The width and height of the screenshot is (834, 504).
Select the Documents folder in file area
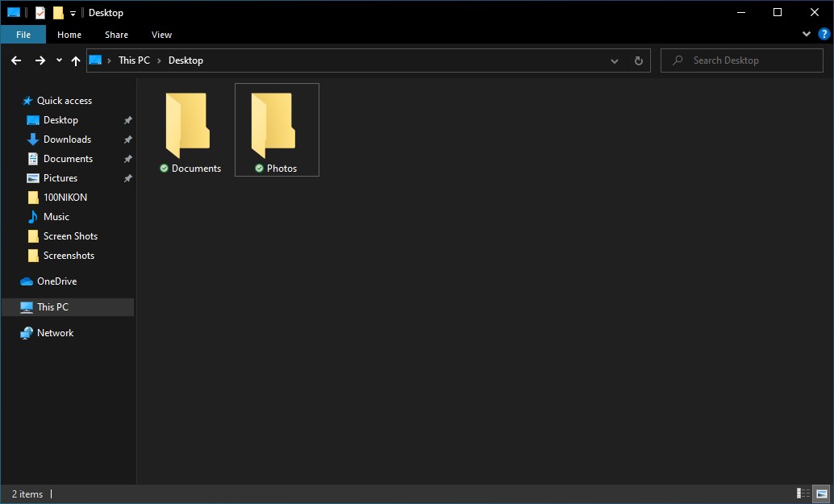pos(190,130)
